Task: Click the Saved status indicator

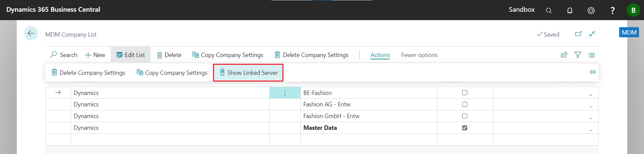Action: [x=548, y=34]
